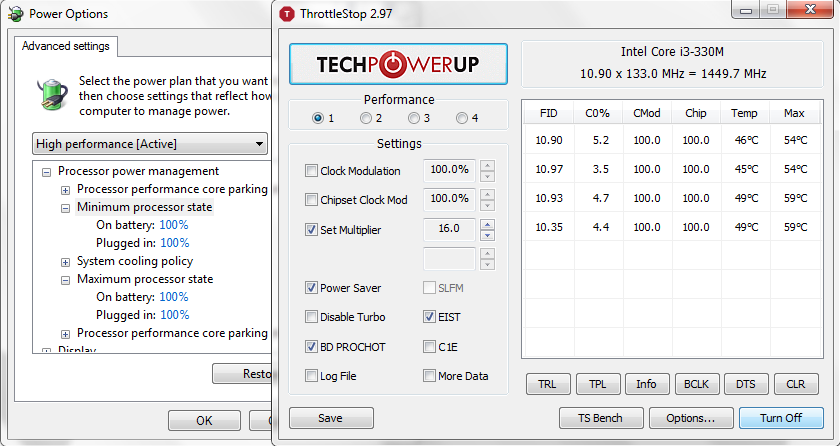Click the 46°C temperature cell
Screen dimensions: 840x446
pos(746,140)
